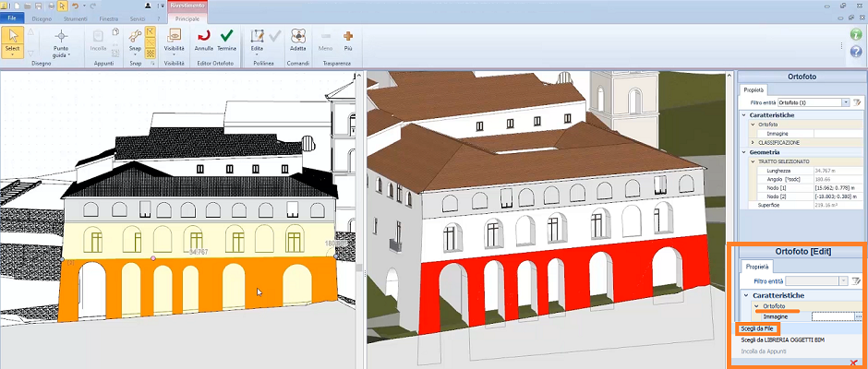Collapse the TRATTO SELEZIONATO group
Screen dimensions: 868x369
[753, 161]
